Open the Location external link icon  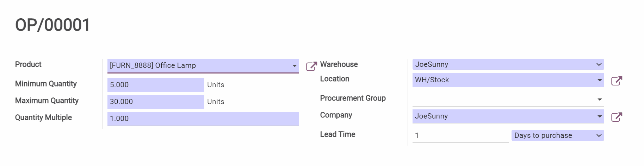pos(616,81)
